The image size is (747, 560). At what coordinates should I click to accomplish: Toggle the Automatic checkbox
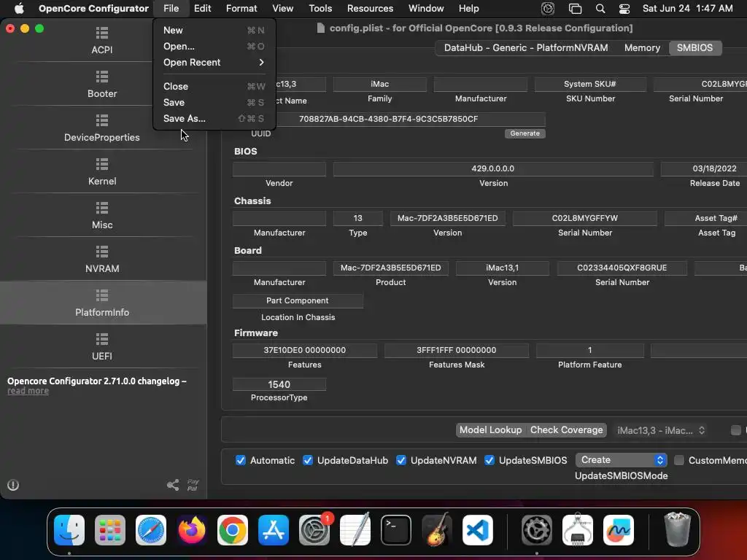[241, 461]
